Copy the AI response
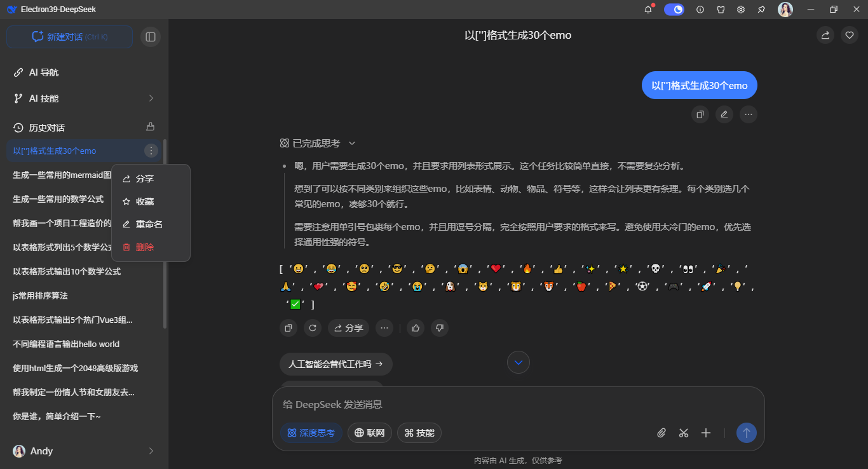 tap(288, 328)
